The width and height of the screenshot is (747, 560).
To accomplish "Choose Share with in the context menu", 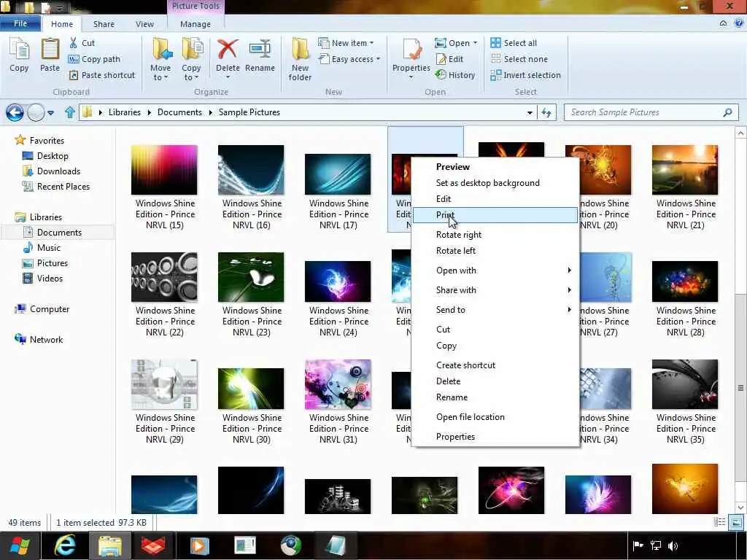I will (x=495, y=290).
